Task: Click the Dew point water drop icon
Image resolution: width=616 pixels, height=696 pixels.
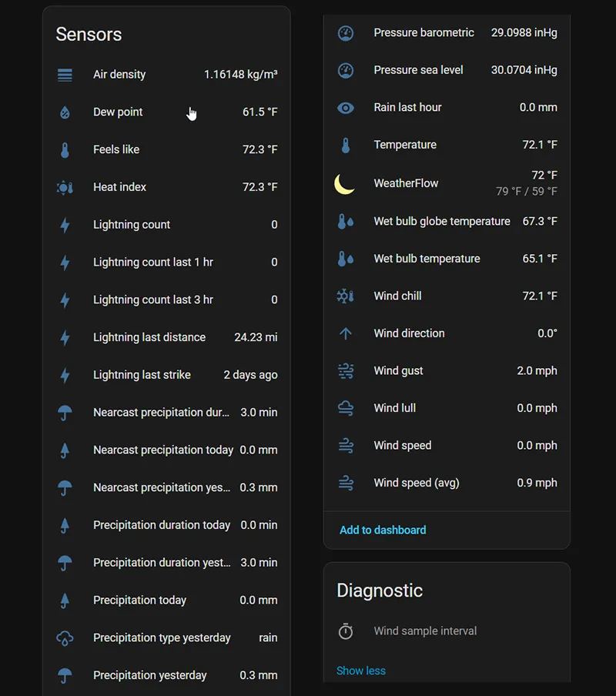Action: (65, 112)
